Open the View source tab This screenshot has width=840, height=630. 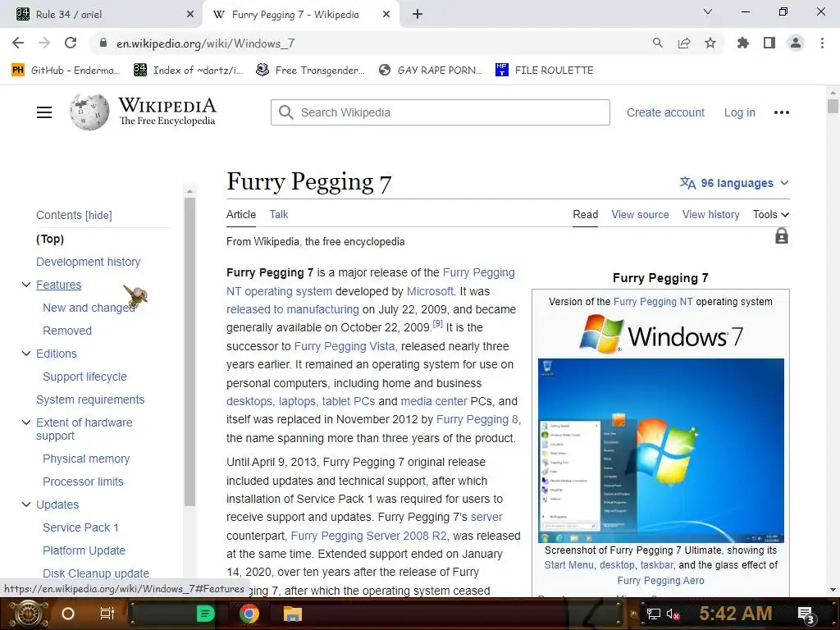tap(640, 214)
